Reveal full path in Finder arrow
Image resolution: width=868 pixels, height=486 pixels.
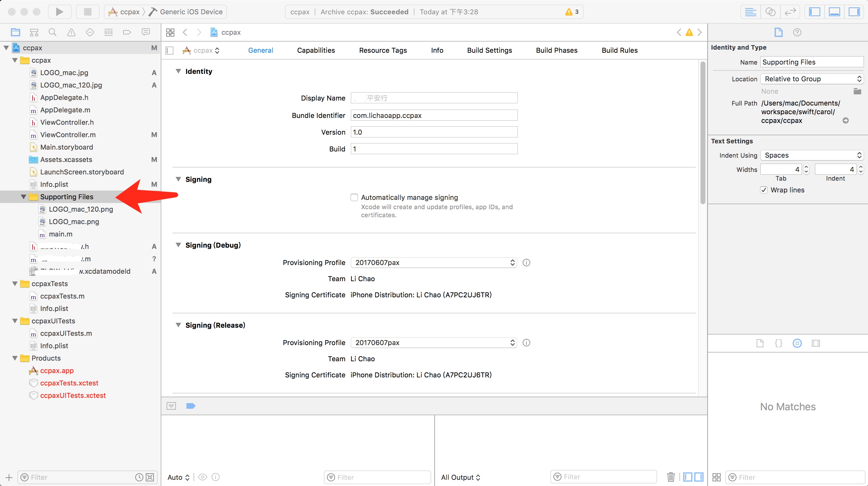click(845, 121)
